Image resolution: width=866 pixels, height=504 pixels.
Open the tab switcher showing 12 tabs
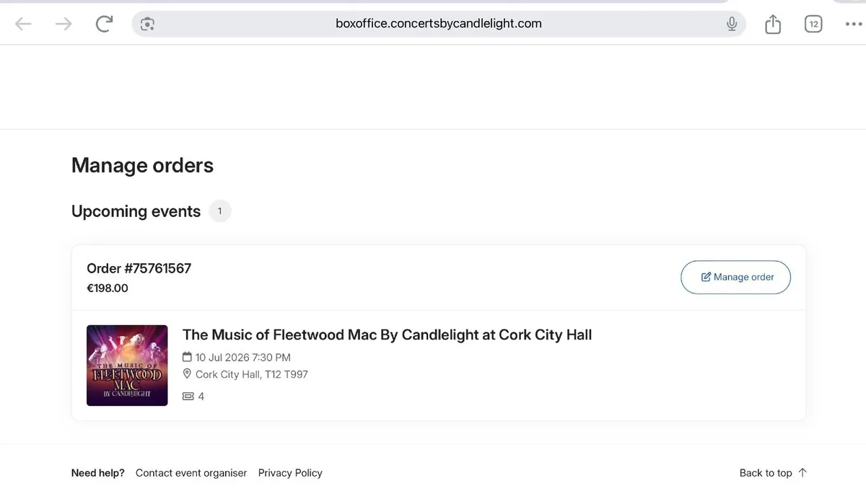[x=813, y=24]
